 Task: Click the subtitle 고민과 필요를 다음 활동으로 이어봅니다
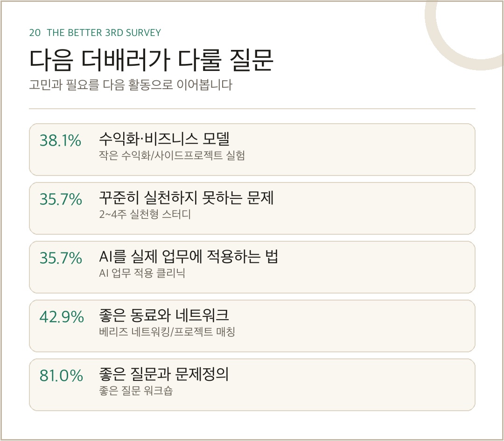coord(131,85)
